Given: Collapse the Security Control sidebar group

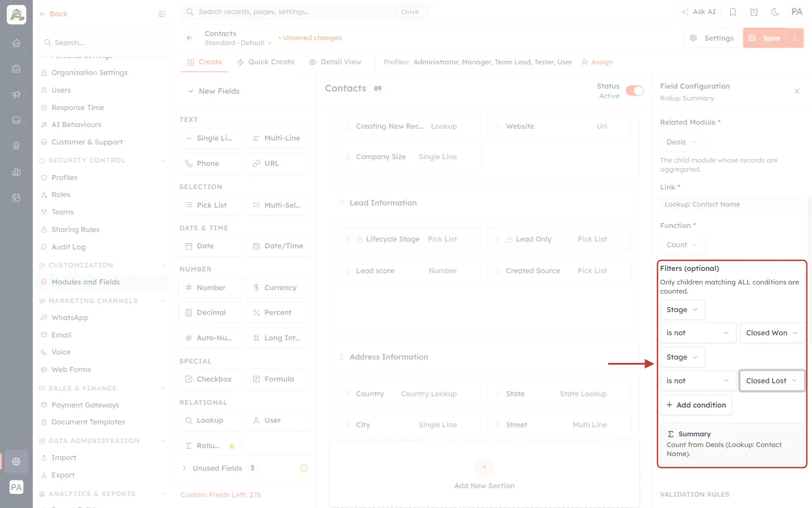Looking at the screenshot, I should (x=163, y=161).
